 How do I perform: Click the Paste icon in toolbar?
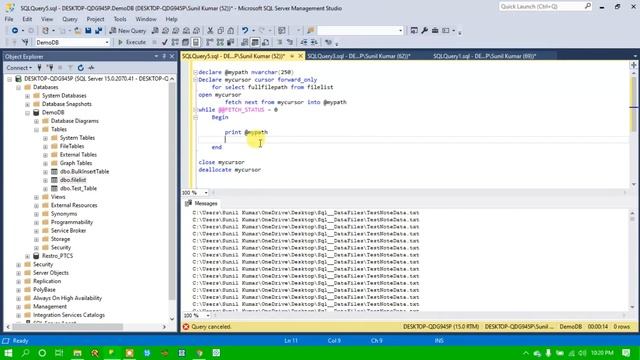[x=231, y=31]
